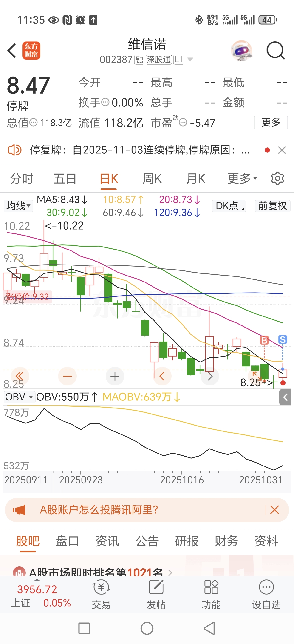The width and height of the screenshot is (294, 644).
Task: Open the 功能 functions icon
Action: (x=211, y=595)
